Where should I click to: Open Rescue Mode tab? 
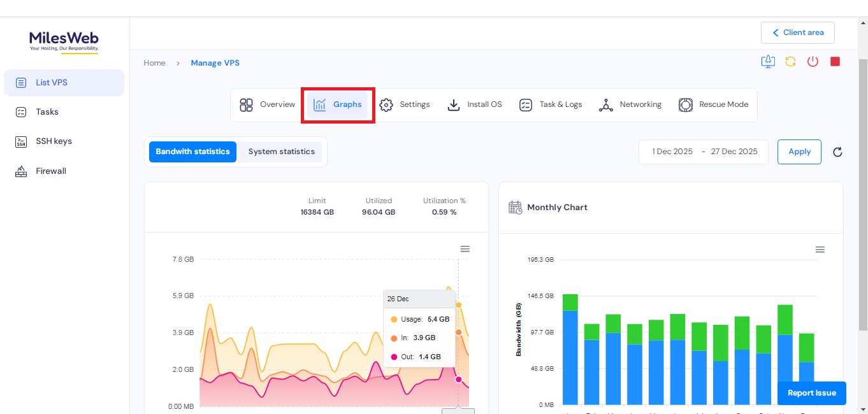pos(714,104)
